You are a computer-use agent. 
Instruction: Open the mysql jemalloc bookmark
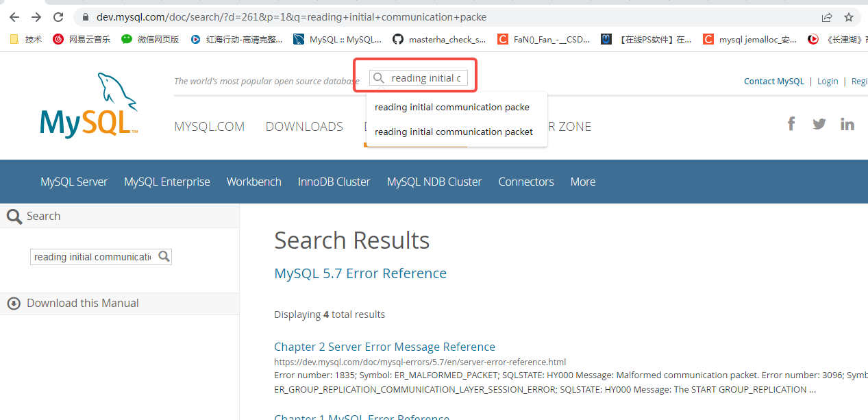pos(749,39)
